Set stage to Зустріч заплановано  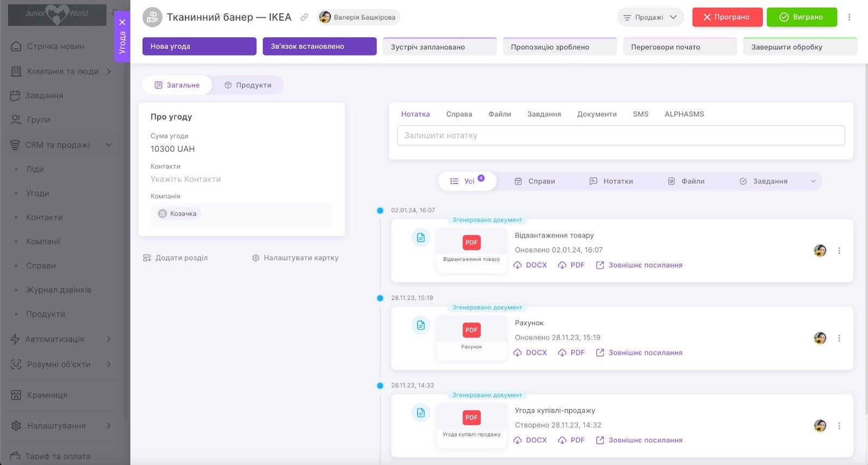pyautogui.click(x=439, y=47)
